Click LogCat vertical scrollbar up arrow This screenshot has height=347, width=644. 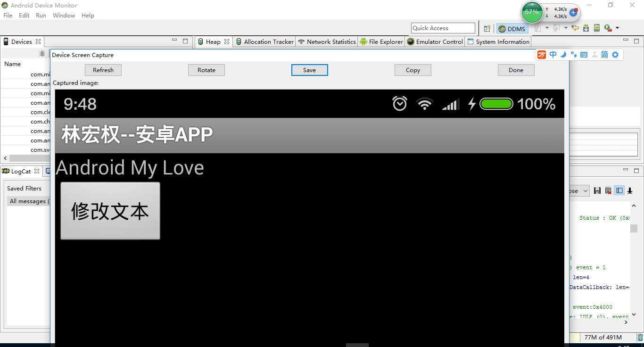pos(634,206)
